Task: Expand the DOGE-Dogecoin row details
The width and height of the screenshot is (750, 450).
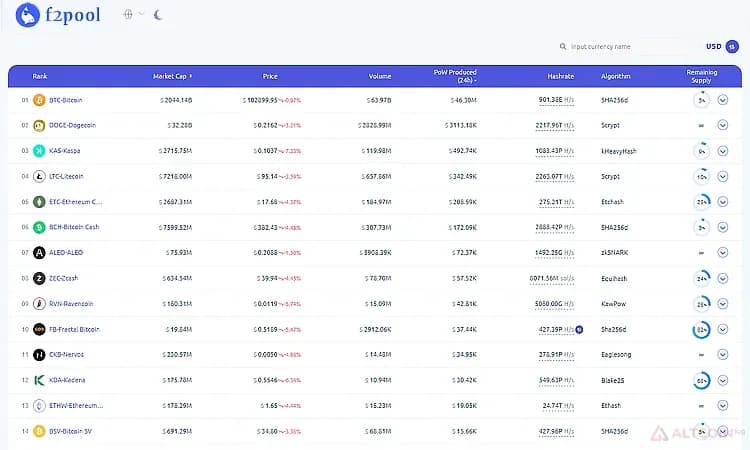Action: pos(723,125)
